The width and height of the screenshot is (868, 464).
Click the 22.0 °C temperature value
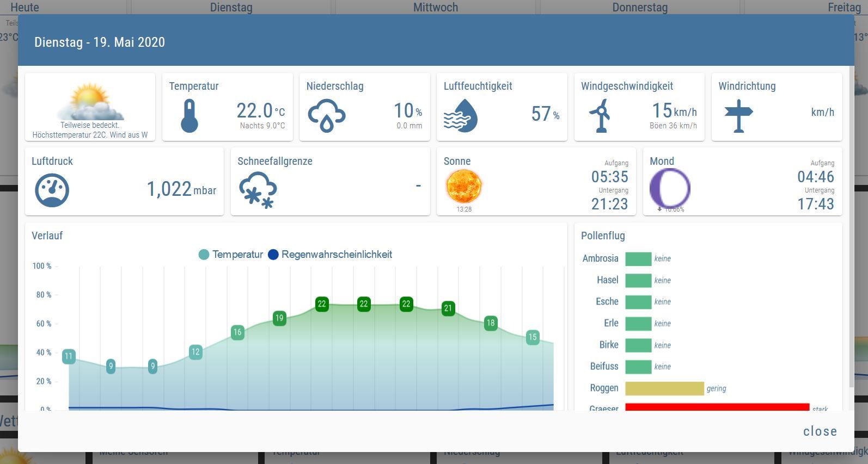click(x=260, y=111)
